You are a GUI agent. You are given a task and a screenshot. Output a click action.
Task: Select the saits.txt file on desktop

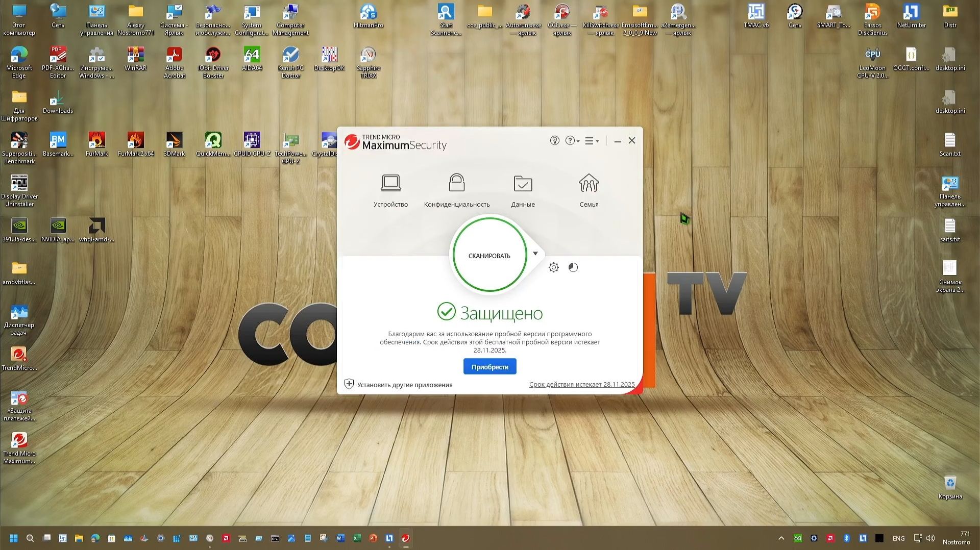pyautogui.click(x=950, y=231)
